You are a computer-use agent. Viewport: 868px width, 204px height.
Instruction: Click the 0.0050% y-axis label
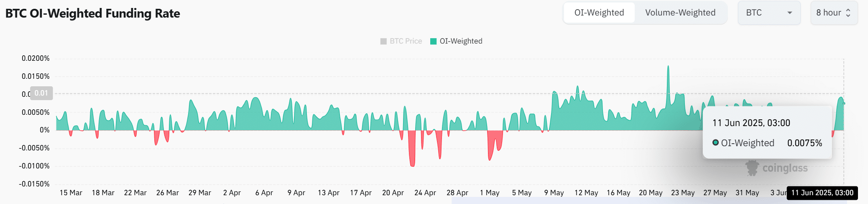point(36,112)
